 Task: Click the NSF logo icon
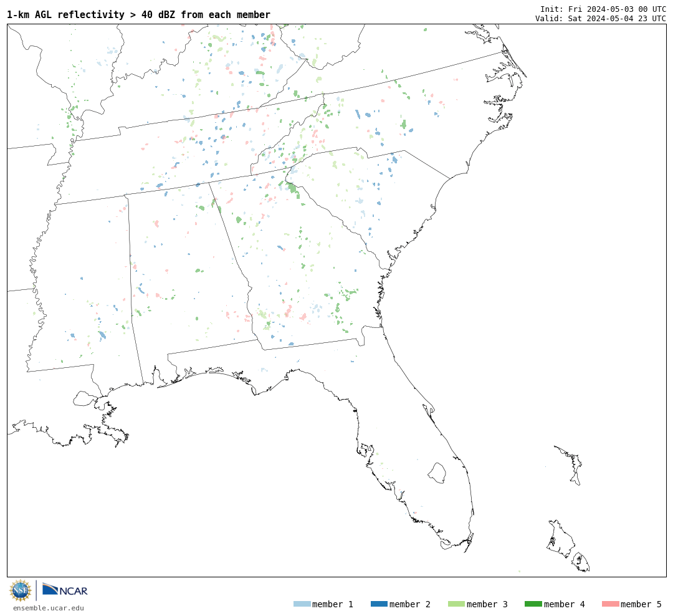click(x=20, y=590)
